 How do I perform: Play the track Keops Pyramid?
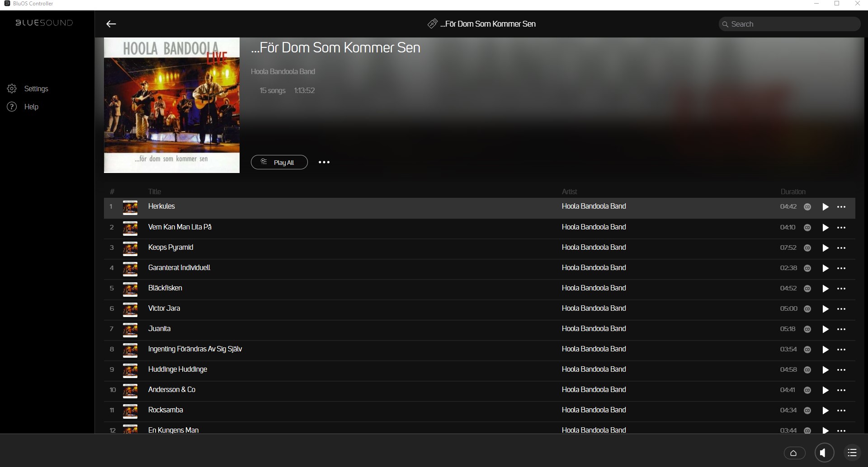[x=826, y=248]
